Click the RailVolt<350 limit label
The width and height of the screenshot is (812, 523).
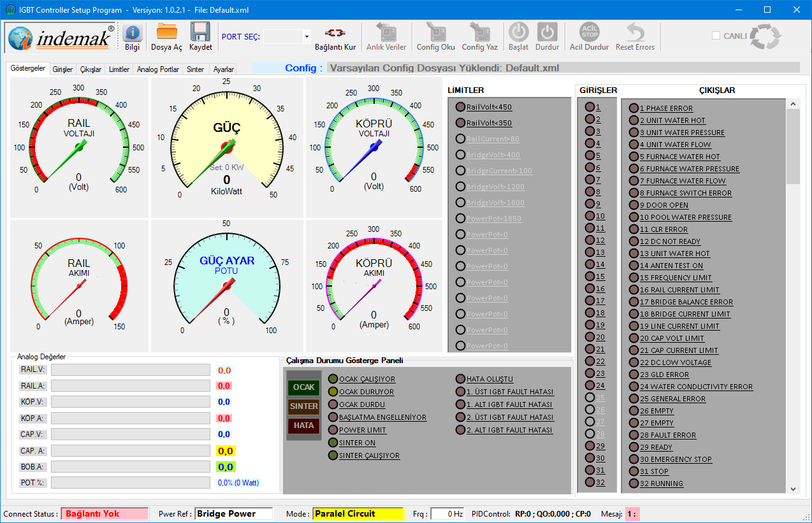pyautogui.click(x=489, y=123)
